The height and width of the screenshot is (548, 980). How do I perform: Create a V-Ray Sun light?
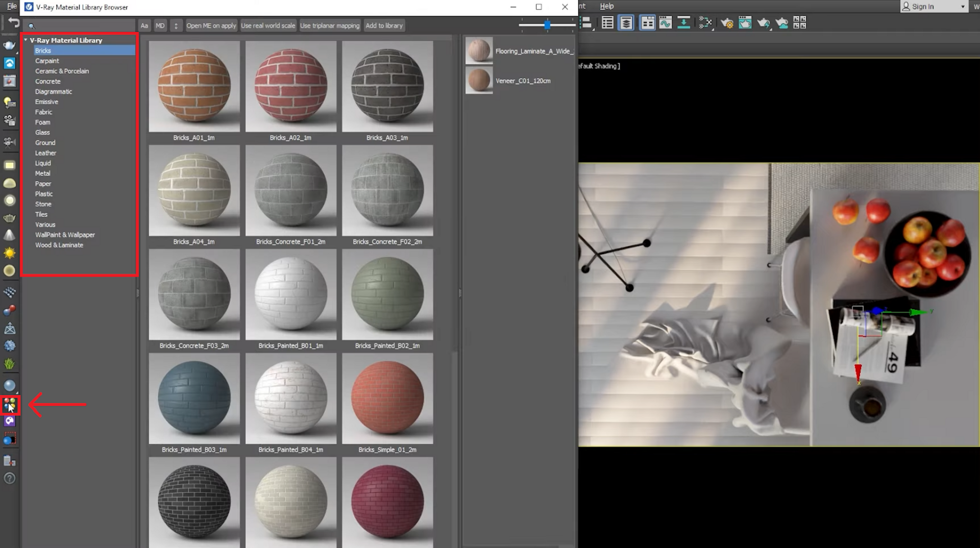click(x=10, y=253)
